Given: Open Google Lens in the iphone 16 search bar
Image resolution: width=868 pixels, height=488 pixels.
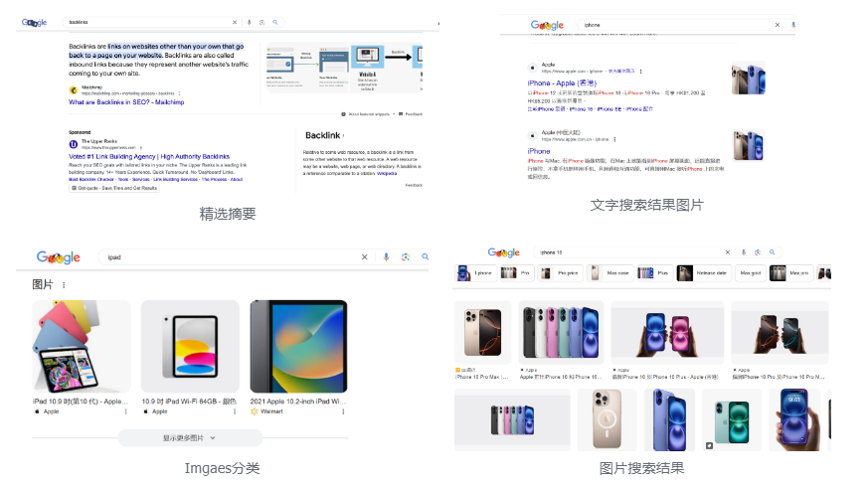Looking at the screenshot, I should pyautogui.click(x=758, y=252).
